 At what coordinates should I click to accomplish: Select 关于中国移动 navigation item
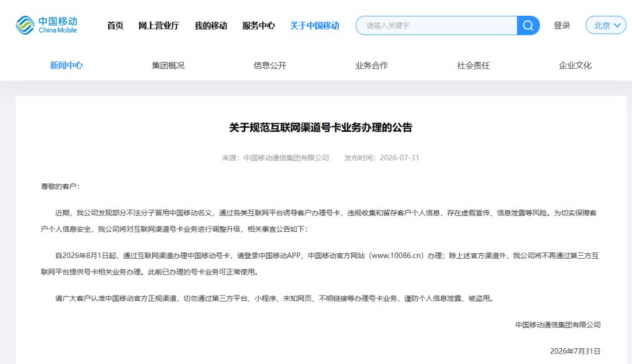[314, 25]
